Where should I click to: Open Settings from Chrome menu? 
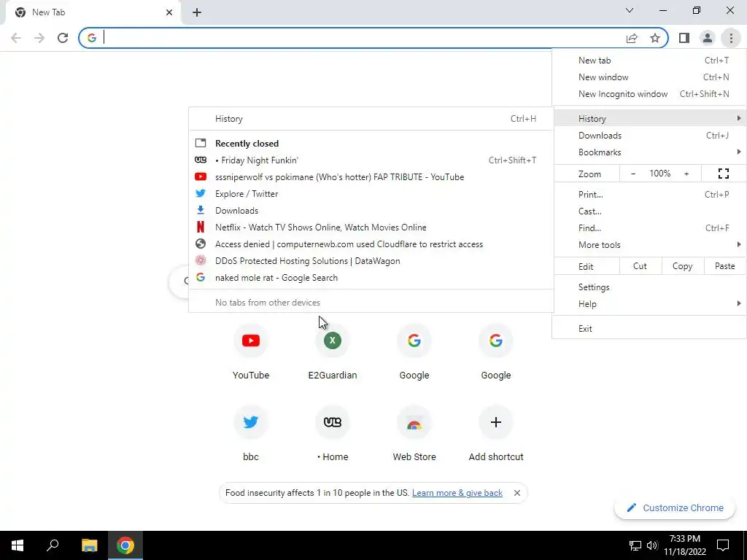click(x=649, y=287)
